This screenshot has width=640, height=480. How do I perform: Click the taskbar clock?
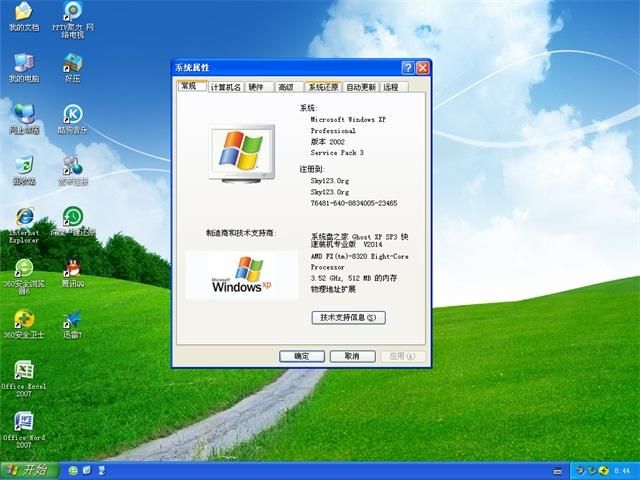[x=622, y=471]
